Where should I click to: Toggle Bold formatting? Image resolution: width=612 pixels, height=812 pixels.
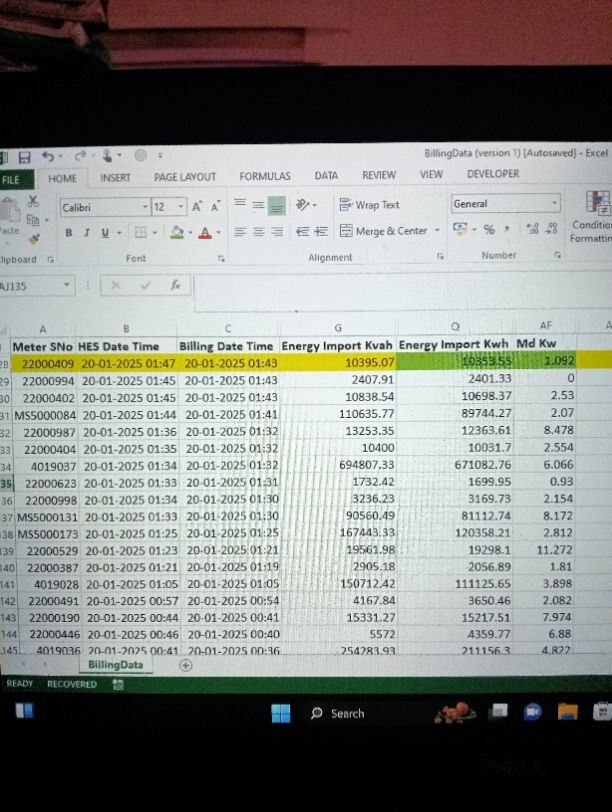(68, 233)
